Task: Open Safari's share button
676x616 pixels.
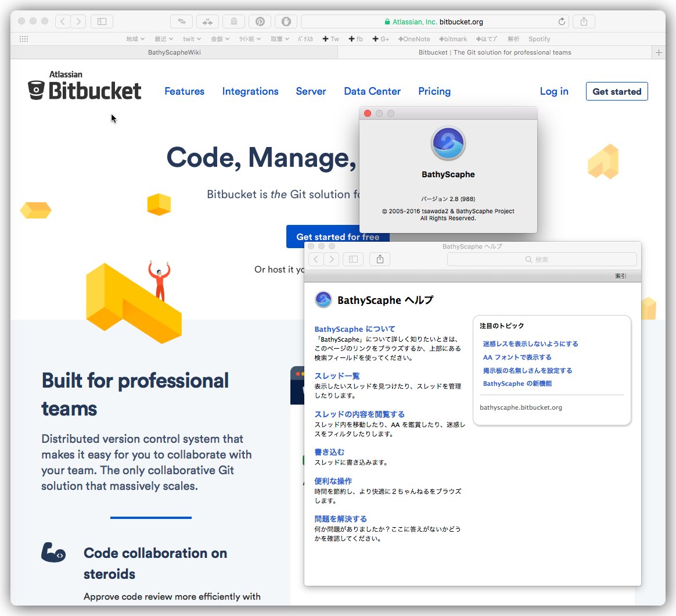Action: pyautogui.click(x=584, y=21)
